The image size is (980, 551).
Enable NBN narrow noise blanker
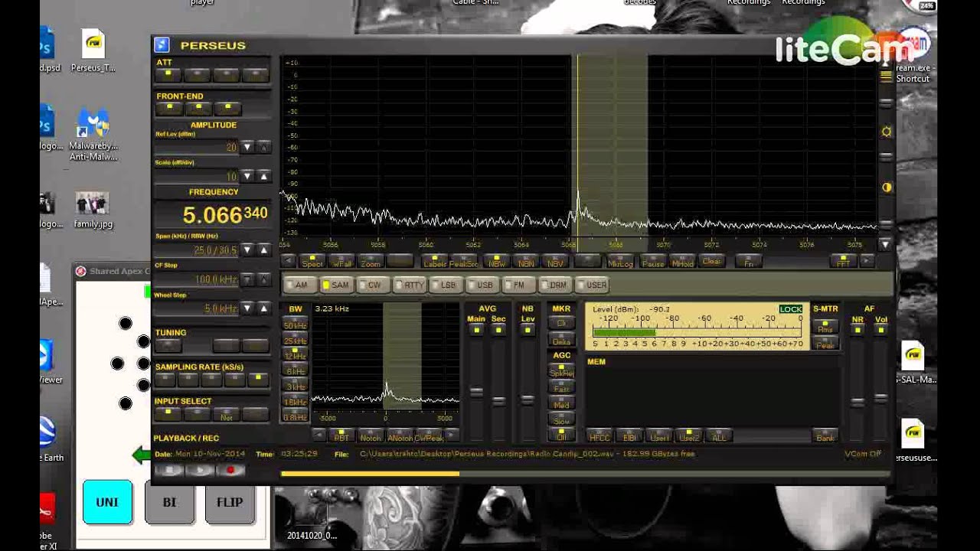point(526,262)
